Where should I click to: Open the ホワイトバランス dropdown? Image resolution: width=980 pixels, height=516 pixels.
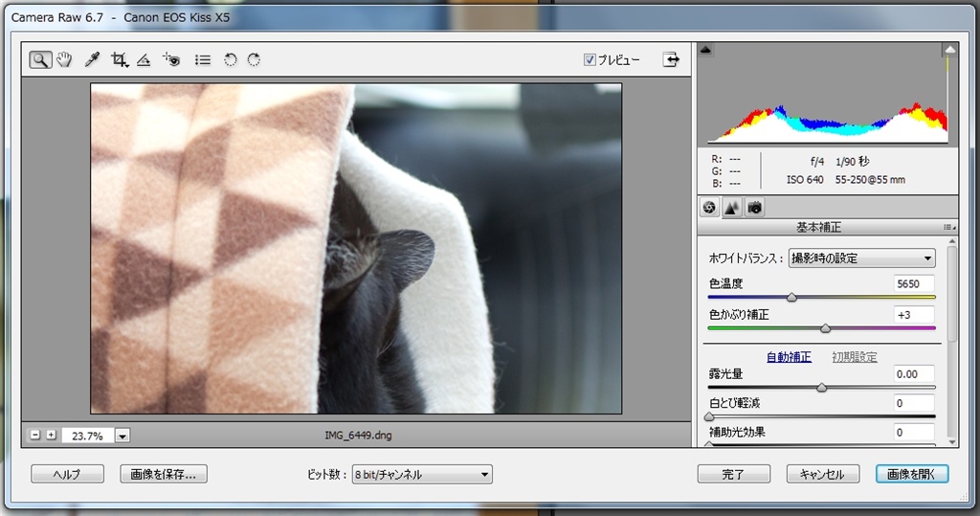click(861, 258)
